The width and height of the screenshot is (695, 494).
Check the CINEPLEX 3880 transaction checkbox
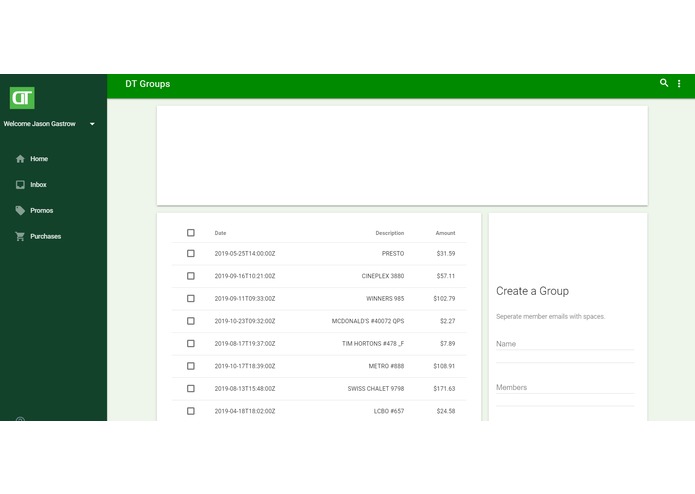[191, 276]
